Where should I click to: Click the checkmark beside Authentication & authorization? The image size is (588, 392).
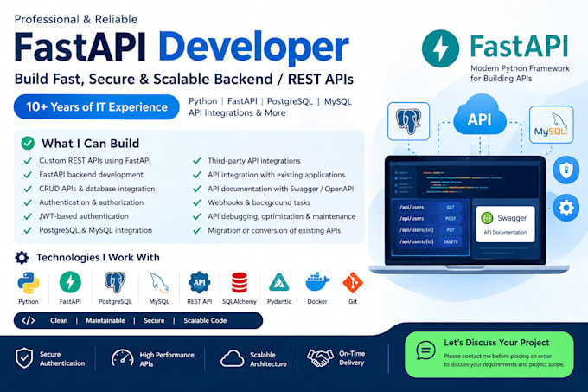tap(28, 202)
